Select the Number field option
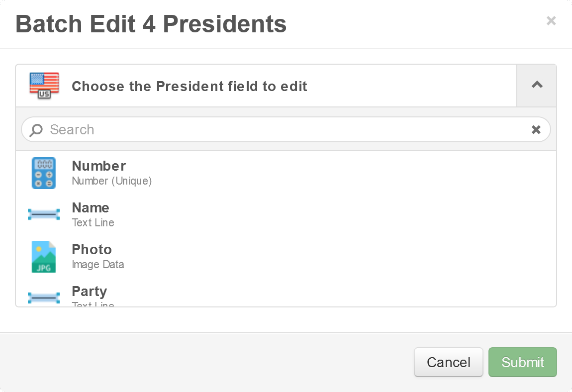572x392 pixels. click(x=99, y=166)
